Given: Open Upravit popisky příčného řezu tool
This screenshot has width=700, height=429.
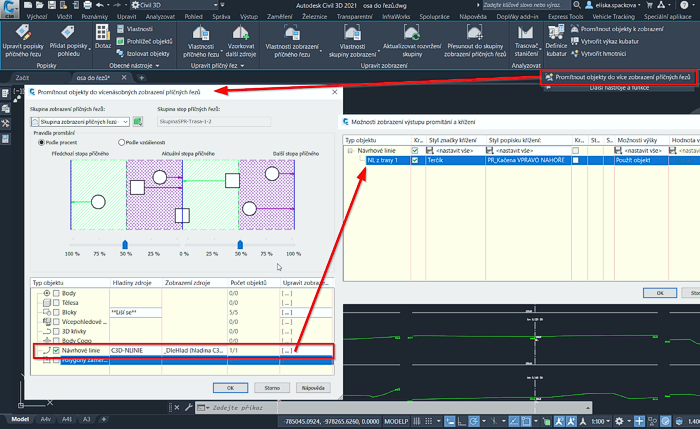Looking at the screenshot, I should click(23, 41).
